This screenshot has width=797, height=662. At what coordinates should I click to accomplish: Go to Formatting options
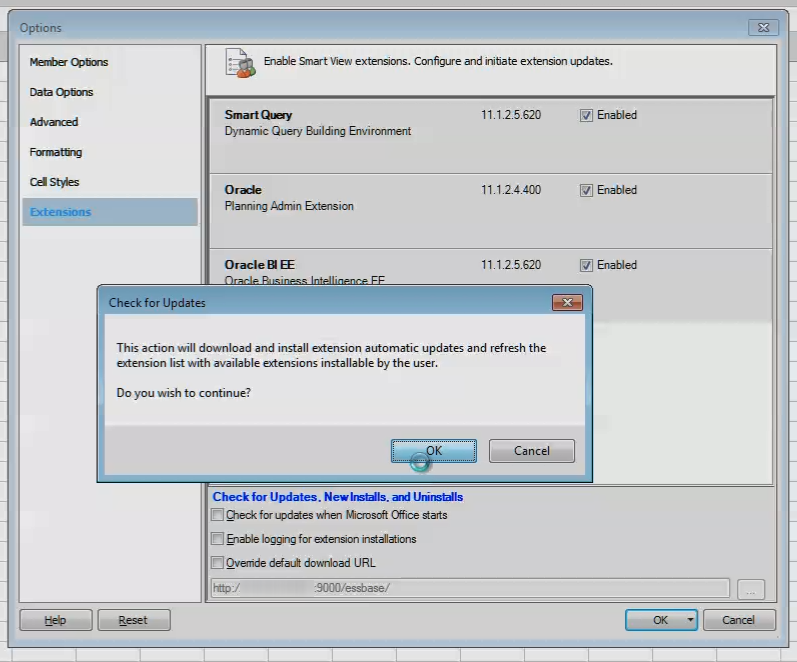click(x=55, y=152)
